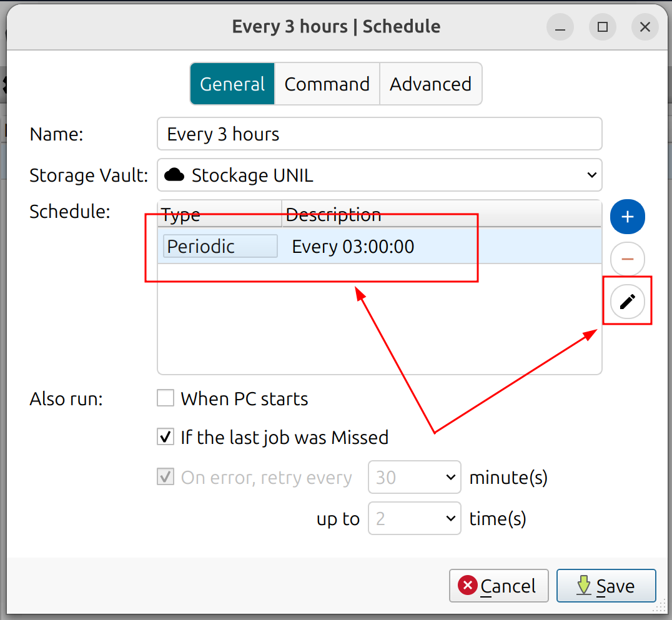Image resolution: width=672 pixels, height=620 pixels.
Task: Select the General tab
Action: click(232, 84)
